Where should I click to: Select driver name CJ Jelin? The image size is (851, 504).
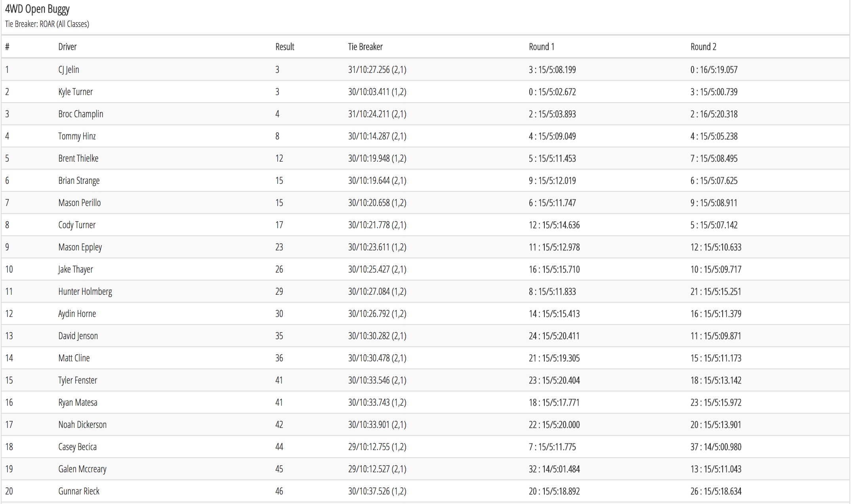69,70
